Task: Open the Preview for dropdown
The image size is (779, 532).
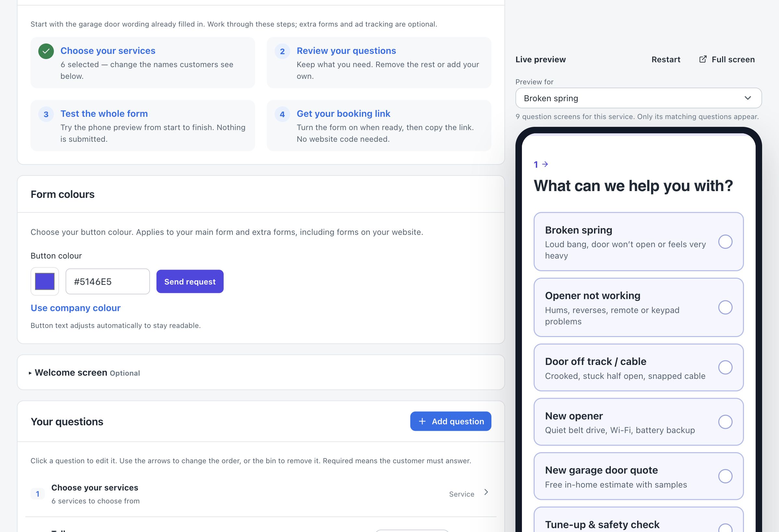Action: tap(638, 98)
